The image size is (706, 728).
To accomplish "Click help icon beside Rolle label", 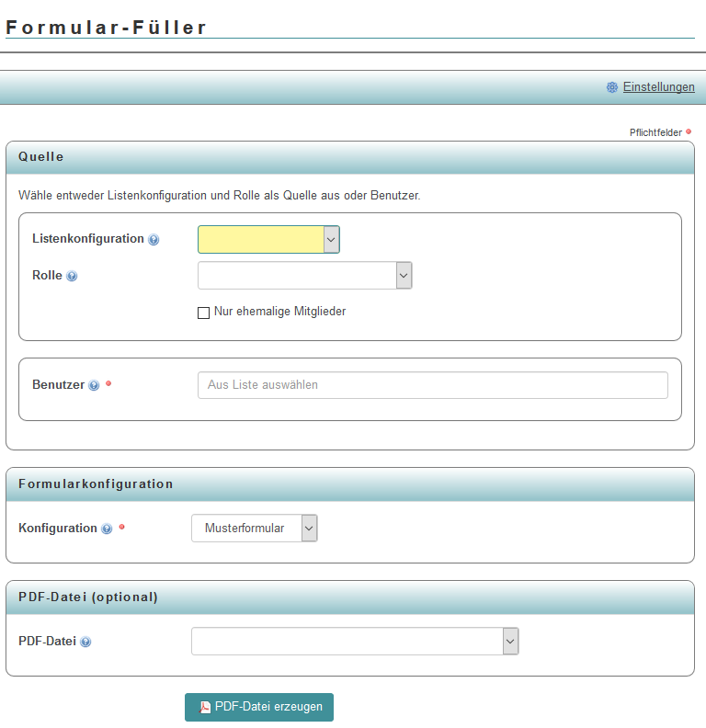I will tap(72, 276).
